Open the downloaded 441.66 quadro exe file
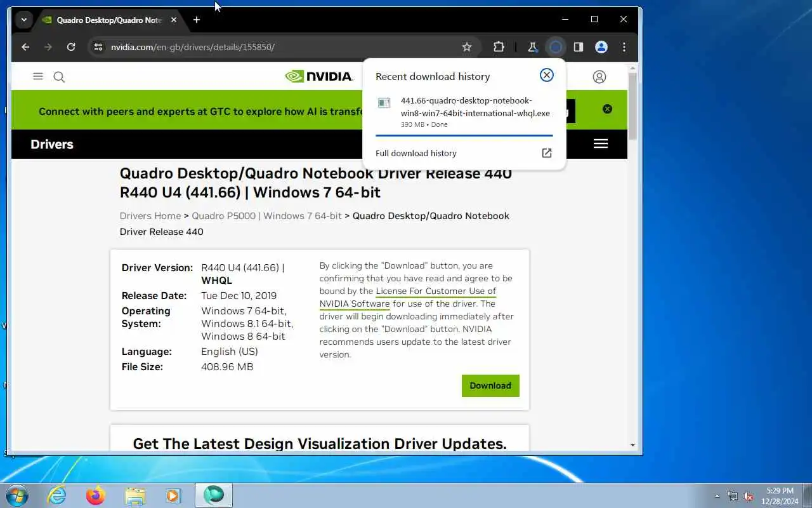 pos(475,107)
